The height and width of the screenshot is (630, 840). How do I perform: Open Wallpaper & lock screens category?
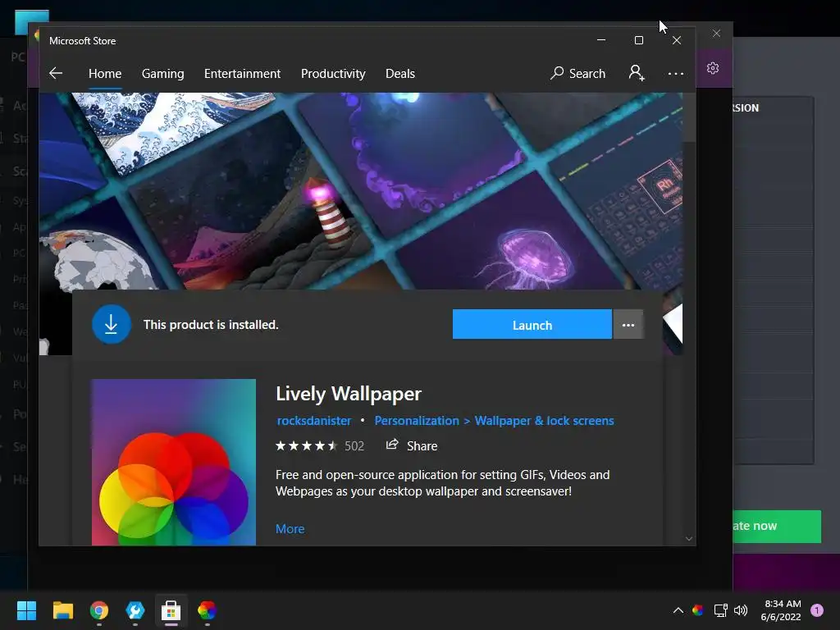pos(545,421)
